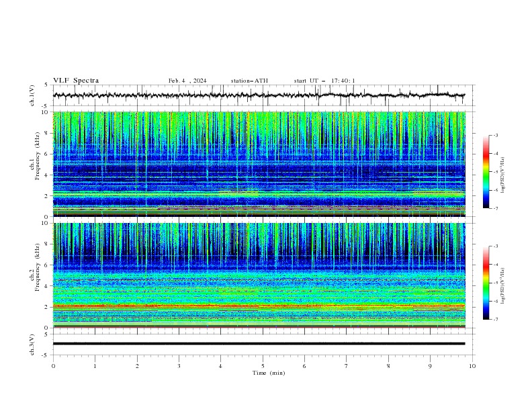Select the date text "Feb. 4, 2024"

coord(187,81)
